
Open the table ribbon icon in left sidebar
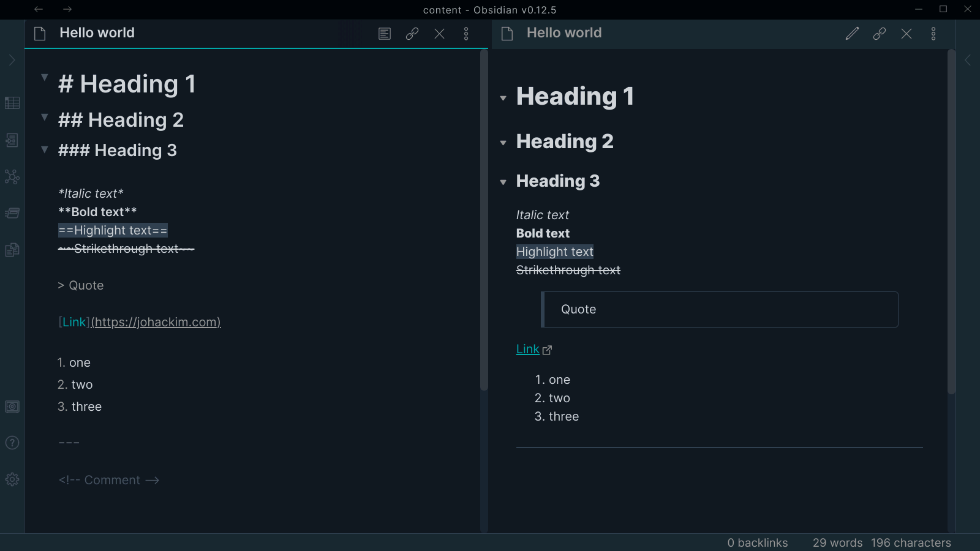point(12,103)
